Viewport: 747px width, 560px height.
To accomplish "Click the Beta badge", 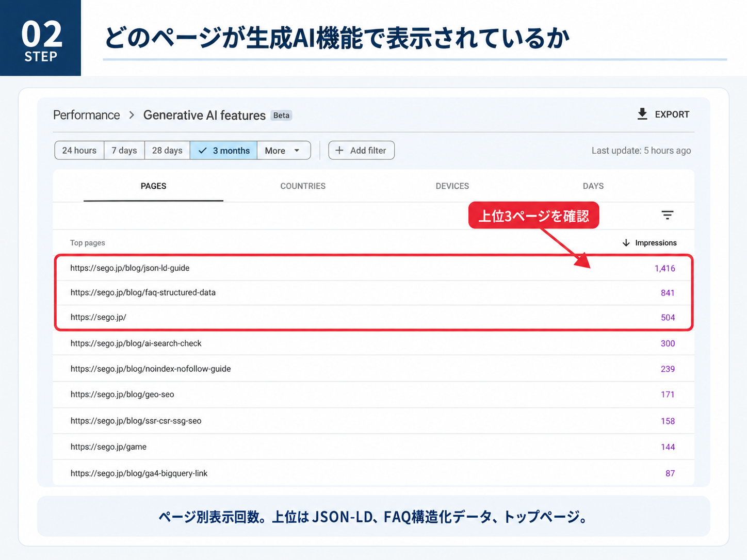I will pos(281,116).
